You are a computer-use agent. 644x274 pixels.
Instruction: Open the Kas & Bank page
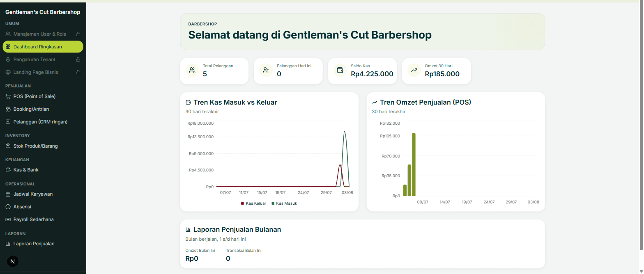click(43, 170)
